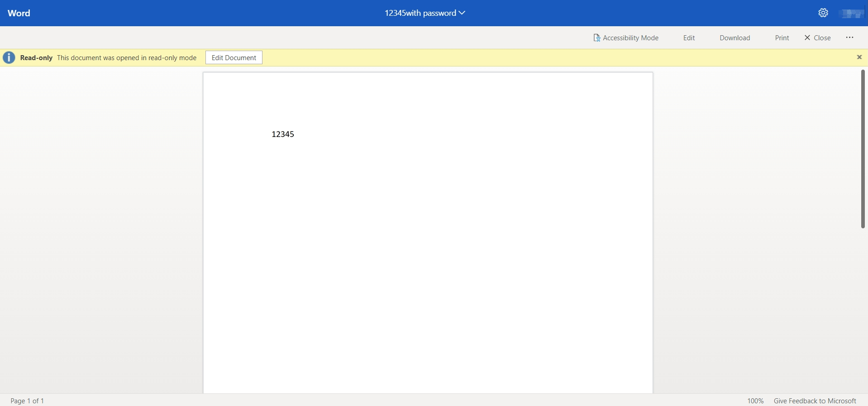868x406 pixels.
Task: Click the vertical scrollbar thumb
Action: pyautogui.click(x=863, y=149)
